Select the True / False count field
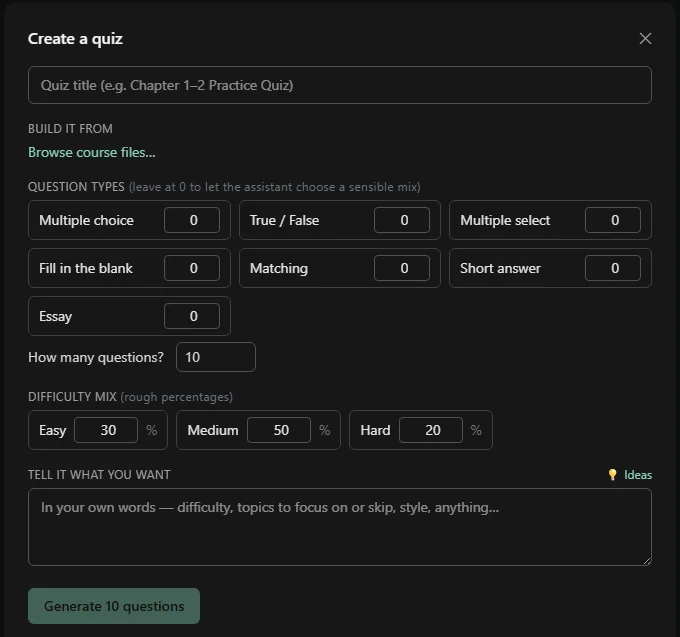The width and height of the screenshot is (680, 637). tap(402, 220)
